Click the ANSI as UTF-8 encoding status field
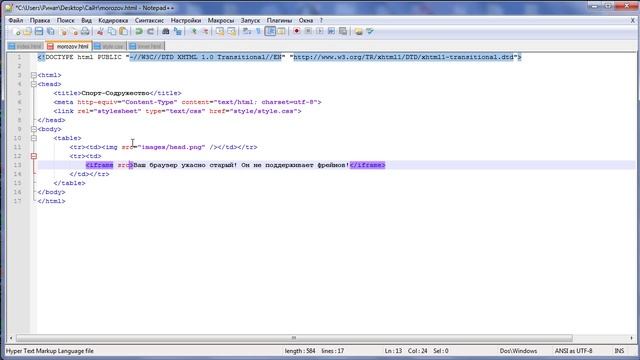Image resolution: width=640 pixels, height=360 pixels. coord(573,351)
